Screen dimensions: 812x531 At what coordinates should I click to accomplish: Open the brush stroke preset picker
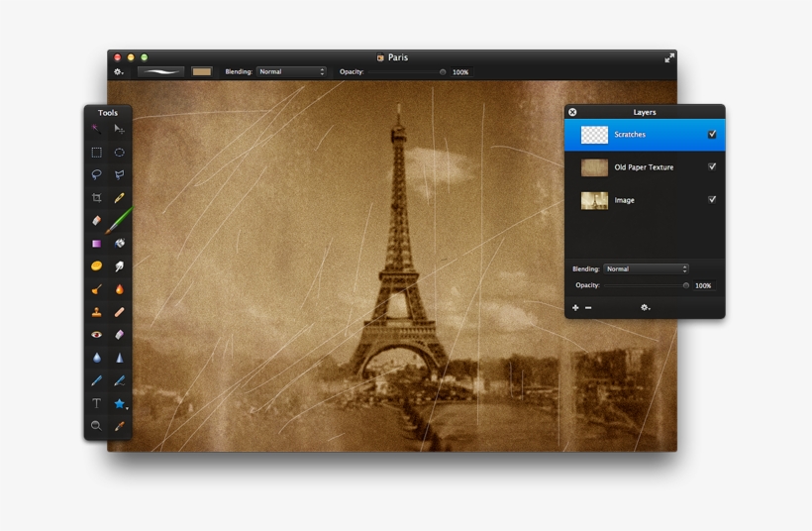click(160, 71)
